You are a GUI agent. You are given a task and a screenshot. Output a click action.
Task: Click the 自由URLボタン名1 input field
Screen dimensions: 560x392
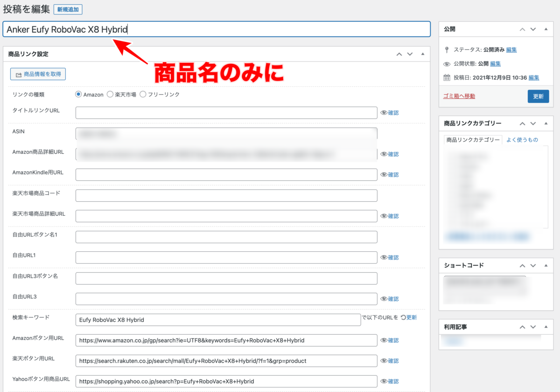(226, 237)
